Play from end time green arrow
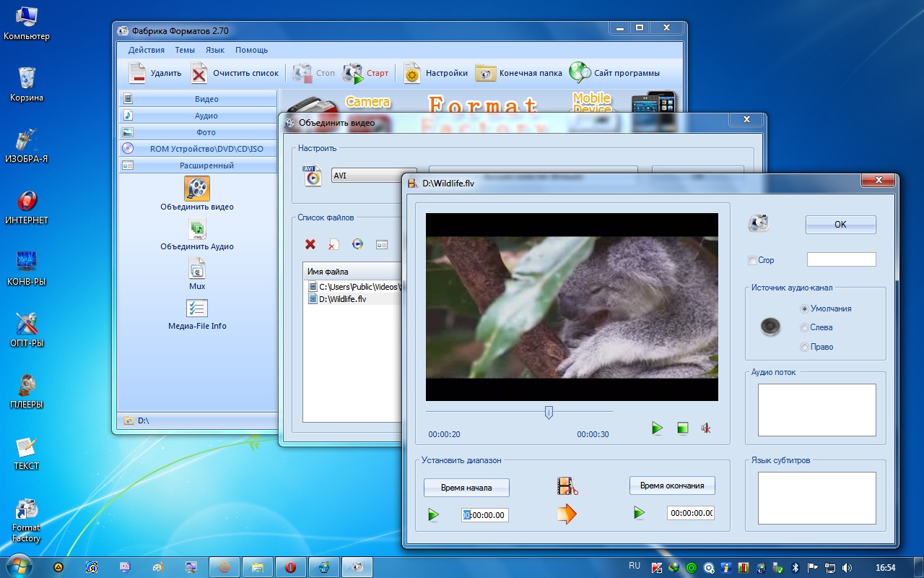Image resolution: width=924 pixels, height=578 pixels. [x=639, y=513]
